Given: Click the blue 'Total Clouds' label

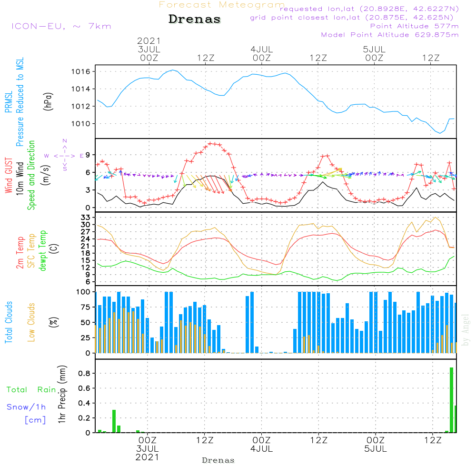Looking at the screenshot, I should (x=9, y=322).
